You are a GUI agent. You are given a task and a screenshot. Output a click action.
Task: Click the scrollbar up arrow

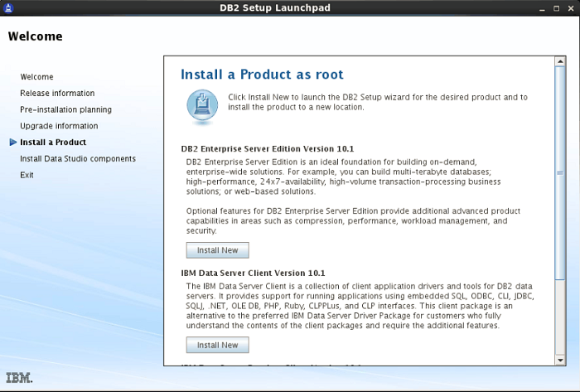click(x=560, y=61)
